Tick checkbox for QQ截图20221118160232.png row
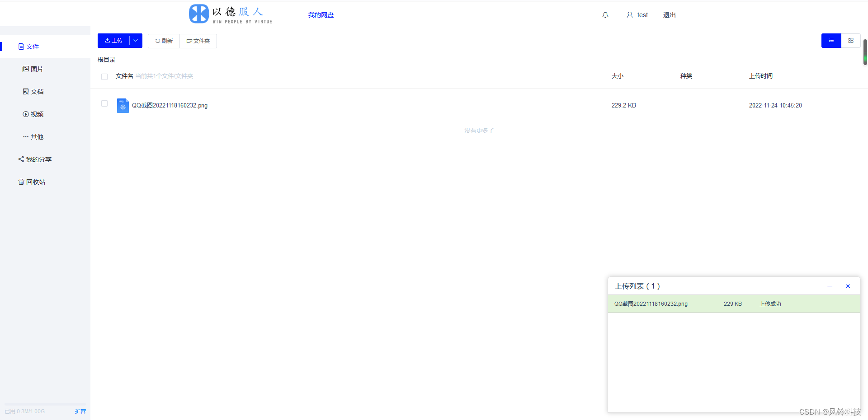This screenshot has height=420, width=868. coord(104,103)
